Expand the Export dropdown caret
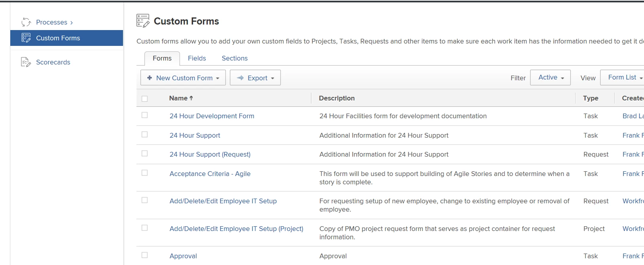The height and width of the screenshot is (265, 644). tap(273, 78)
